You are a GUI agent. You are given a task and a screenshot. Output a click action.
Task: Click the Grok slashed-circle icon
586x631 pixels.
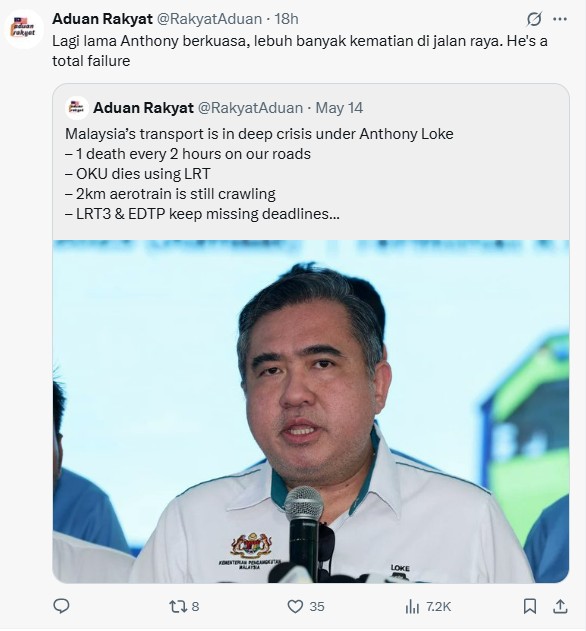(x=534, y=19)
